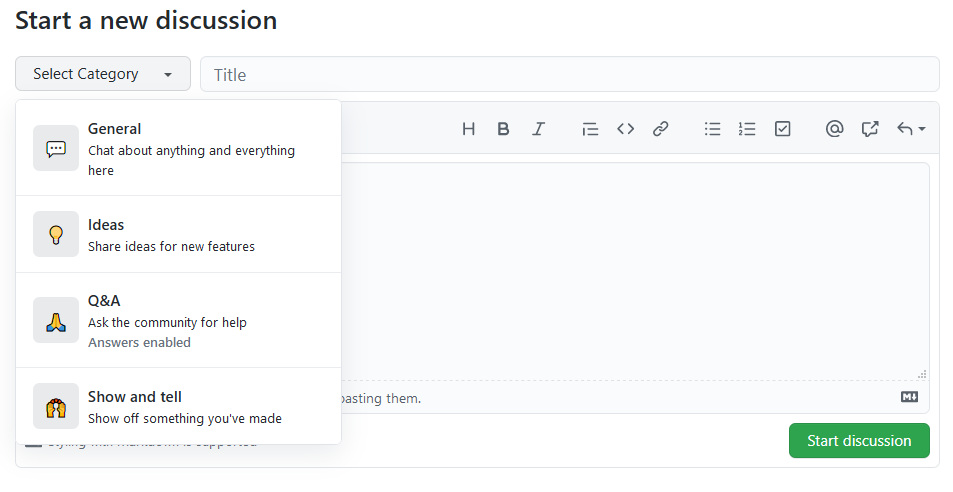Click 'Show off something you've made' text
953x492 pixels.
[185, 419]
